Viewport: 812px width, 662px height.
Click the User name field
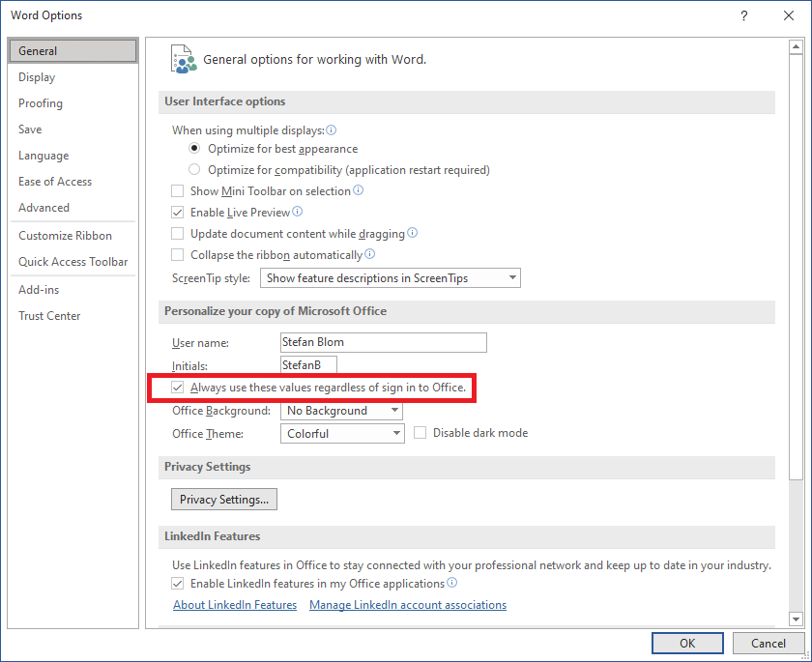[383, 342]
